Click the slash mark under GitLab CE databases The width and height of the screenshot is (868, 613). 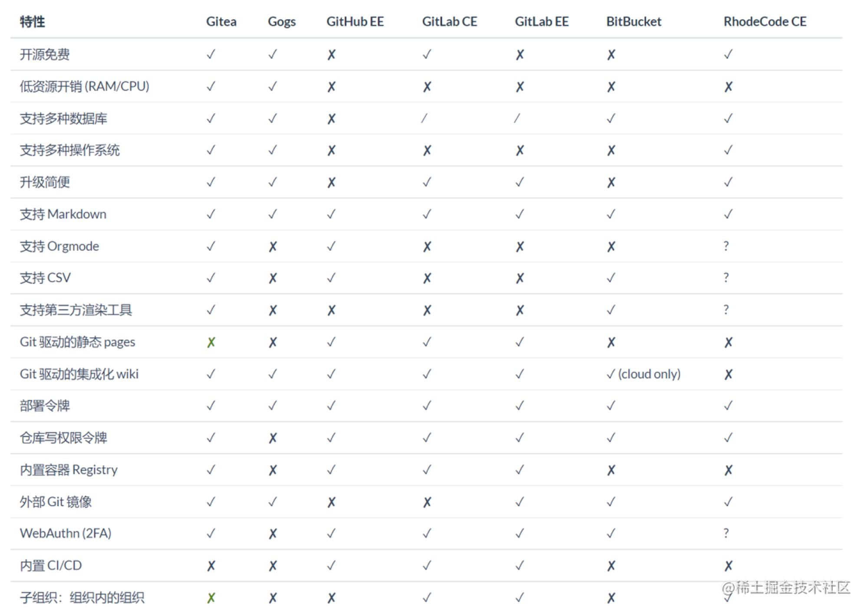pyautogui.click(x=424, y=118)
